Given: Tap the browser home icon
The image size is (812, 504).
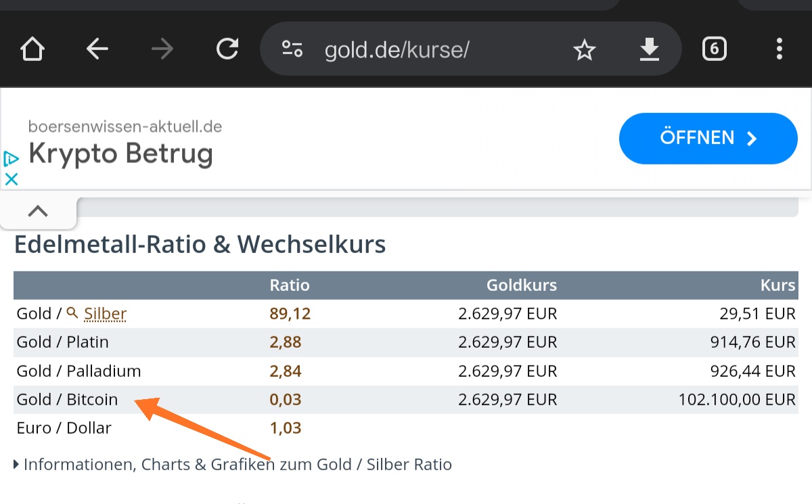Looking at the screenshot, I should (x=32, y=49).
